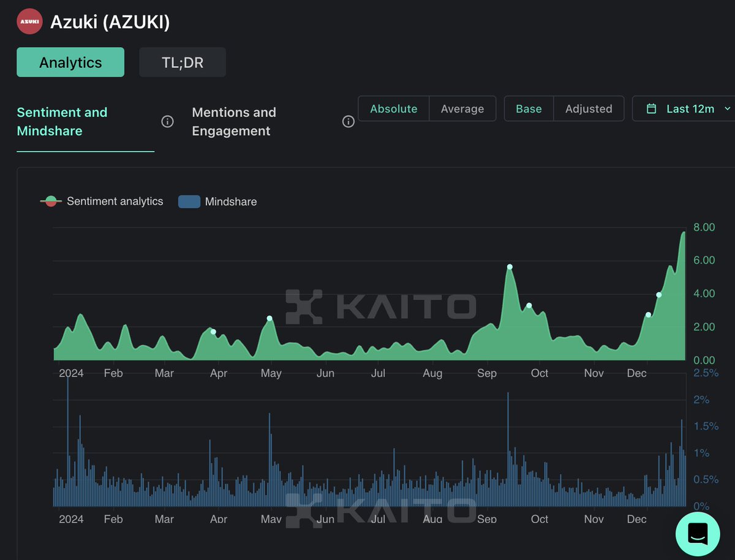Viewport: 735px width, 560px height.
Task: Click the early December sentiment data point
Action: 648,315
